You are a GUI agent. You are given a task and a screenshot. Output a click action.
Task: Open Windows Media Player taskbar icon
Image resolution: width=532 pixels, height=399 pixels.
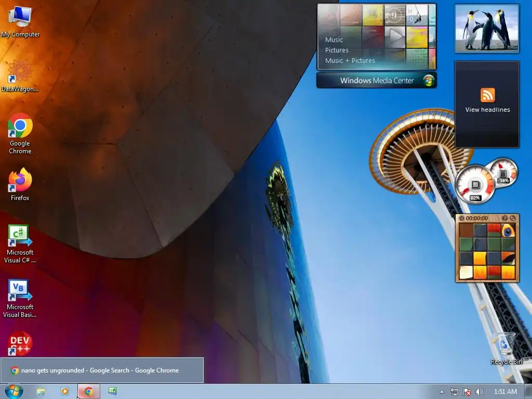click(x=64, y=391)
